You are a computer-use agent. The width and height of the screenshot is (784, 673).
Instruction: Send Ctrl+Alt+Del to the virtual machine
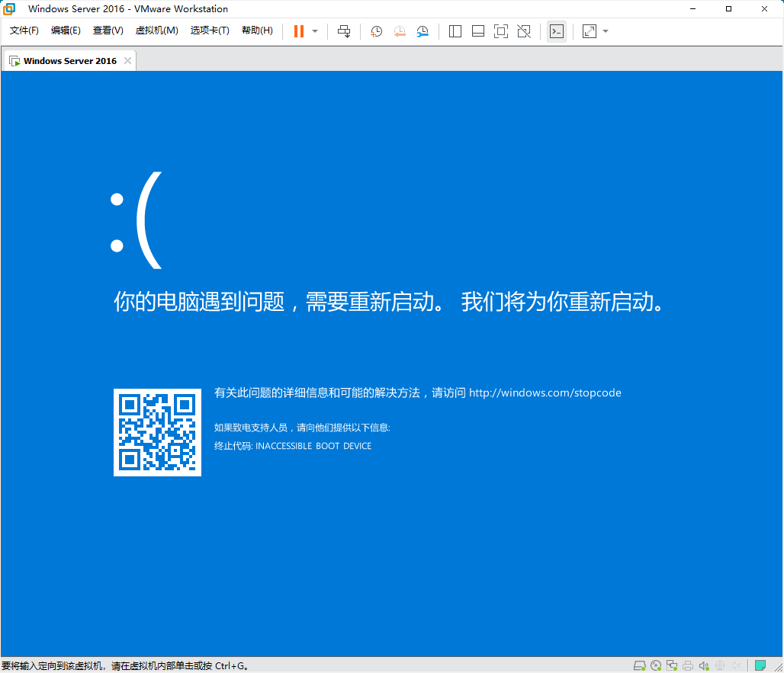343,31
